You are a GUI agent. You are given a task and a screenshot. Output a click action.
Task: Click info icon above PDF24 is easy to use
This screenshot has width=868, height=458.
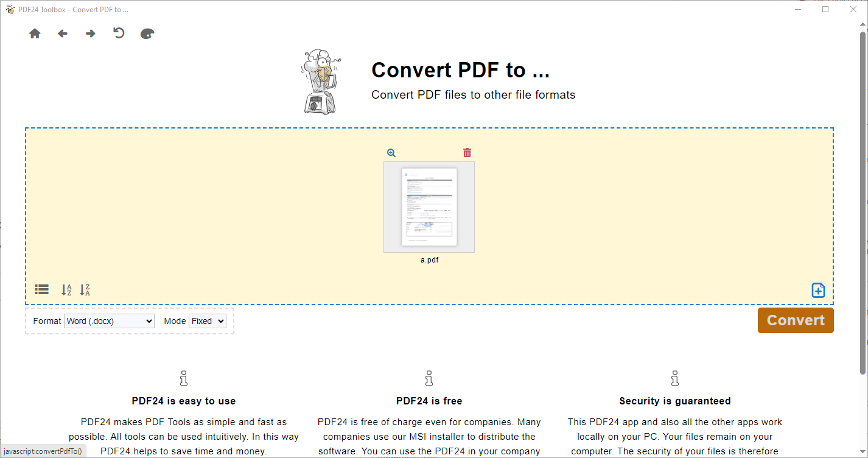coord(184,378)
